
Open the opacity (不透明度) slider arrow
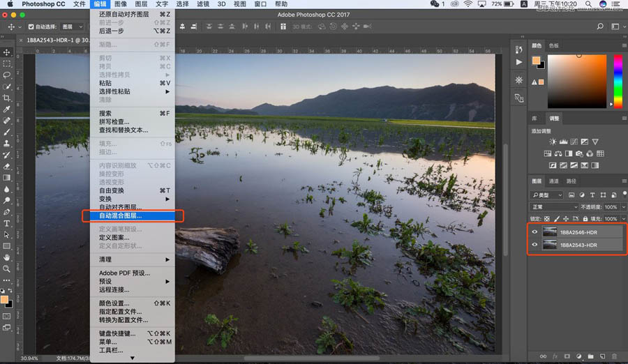point(624,207)
